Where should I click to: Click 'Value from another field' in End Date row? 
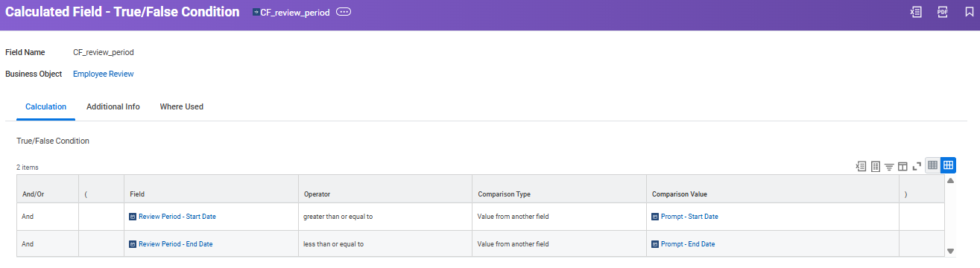click(x=513, y=244)
